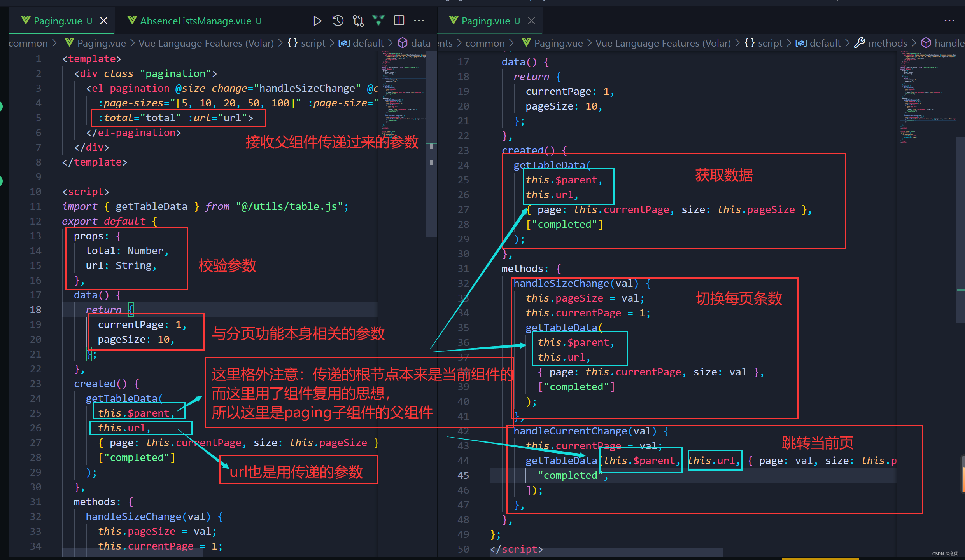This screenshot has width=965, height=560.
Task: Close the right pane Paging.vue tab
Action: point(531,21)
